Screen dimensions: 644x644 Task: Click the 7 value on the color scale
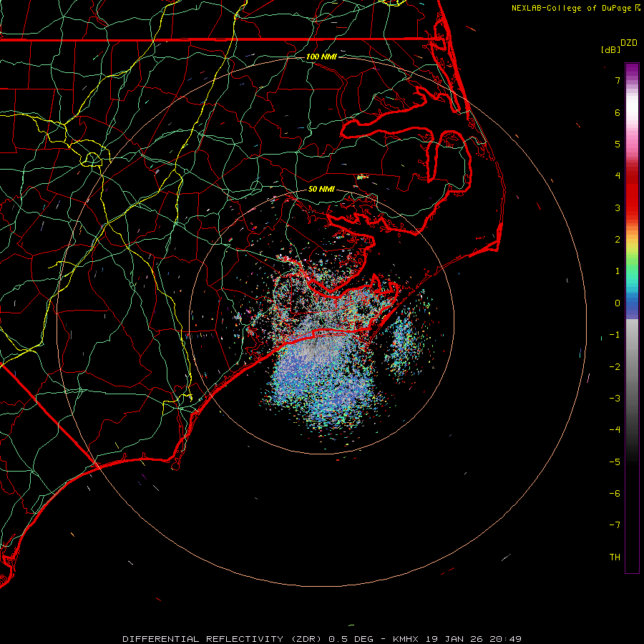click(x=618, y=80)
